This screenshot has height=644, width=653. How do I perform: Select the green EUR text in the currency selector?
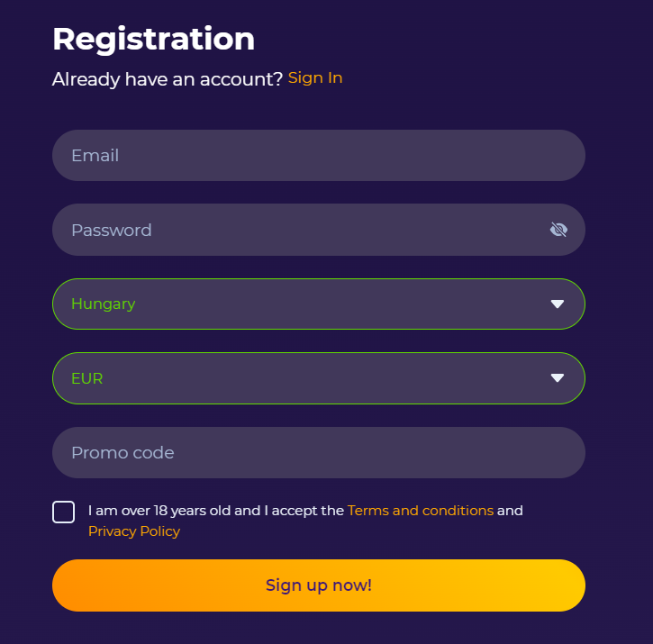(87, 378)
